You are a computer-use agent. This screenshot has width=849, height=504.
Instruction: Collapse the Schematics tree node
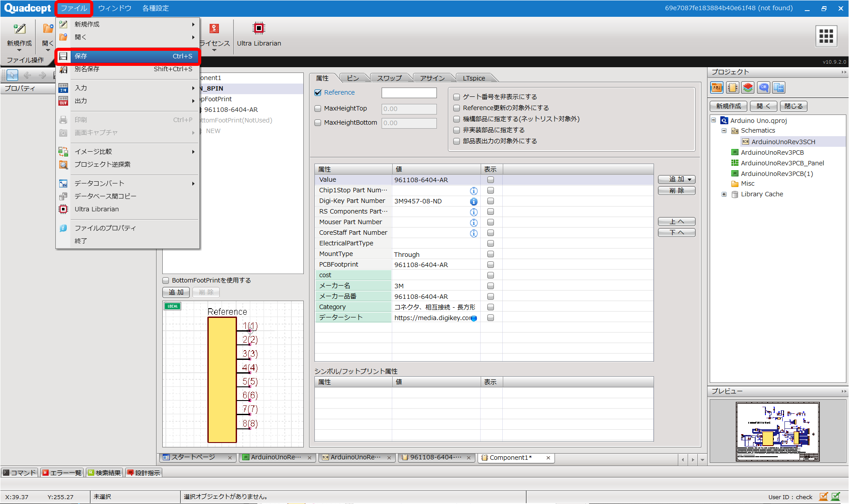coord(724,131)
